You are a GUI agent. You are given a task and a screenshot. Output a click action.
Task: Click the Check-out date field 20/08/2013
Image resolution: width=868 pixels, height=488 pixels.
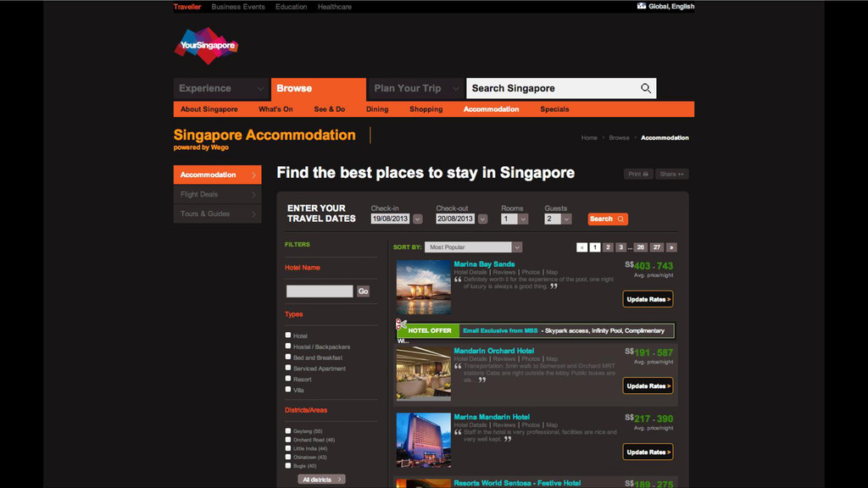(x=455, y=219)
